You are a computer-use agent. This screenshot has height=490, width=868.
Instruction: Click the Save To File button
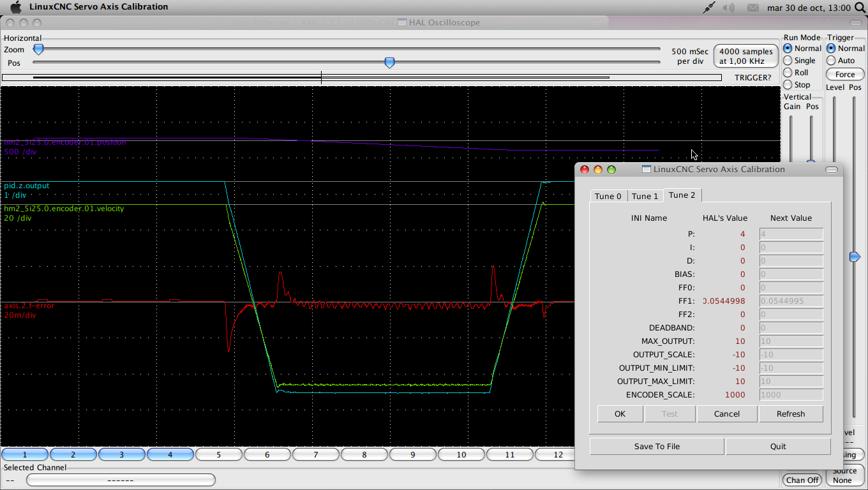click(657, 446)
